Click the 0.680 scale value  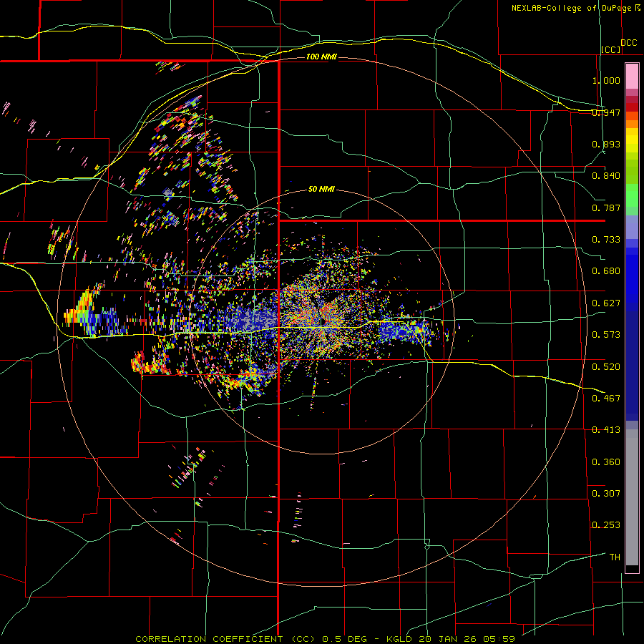click(606, 271)
